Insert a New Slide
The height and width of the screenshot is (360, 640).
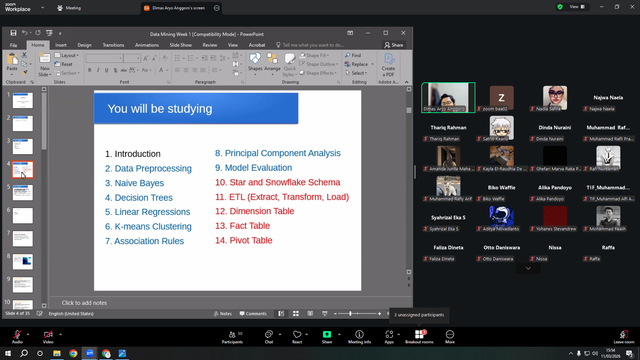pyautogui.click(x=44, y=65)
